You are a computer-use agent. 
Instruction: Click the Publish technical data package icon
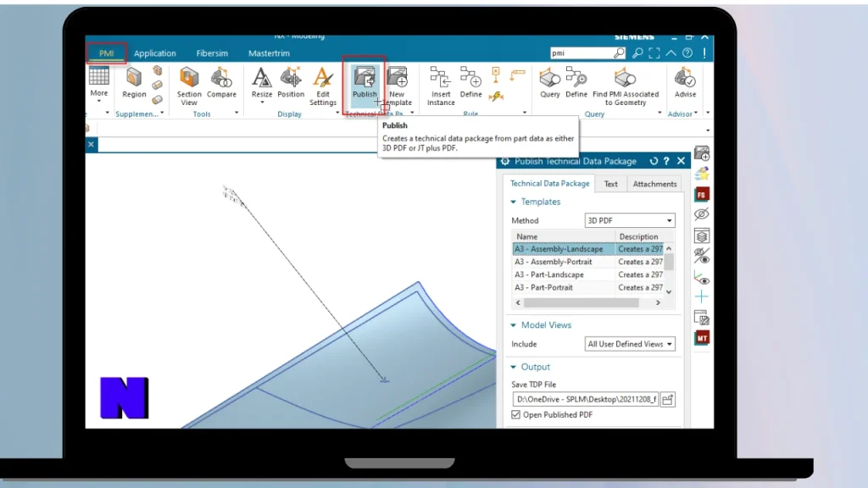(x=364, y=83)
